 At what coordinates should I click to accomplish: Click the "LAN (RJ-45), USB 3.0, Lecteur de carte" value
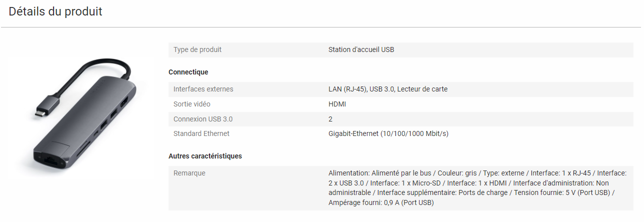(388, 89)
